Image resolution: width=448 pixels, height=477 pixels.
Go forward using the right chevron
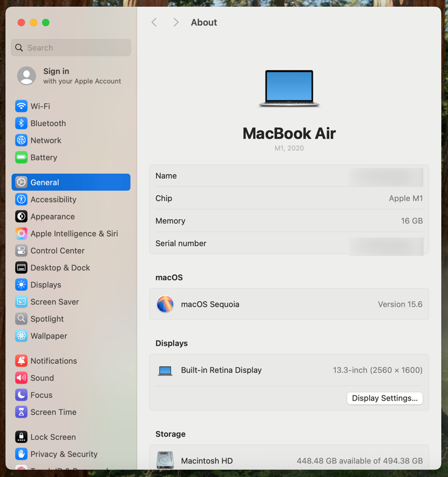coord(176,22)
